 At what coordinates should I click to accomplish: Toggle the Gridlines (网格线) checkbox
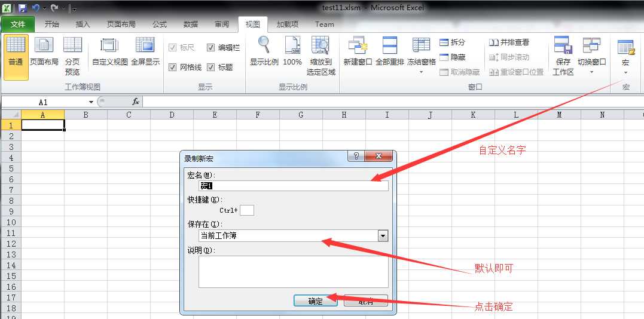(x=172, y=67)
